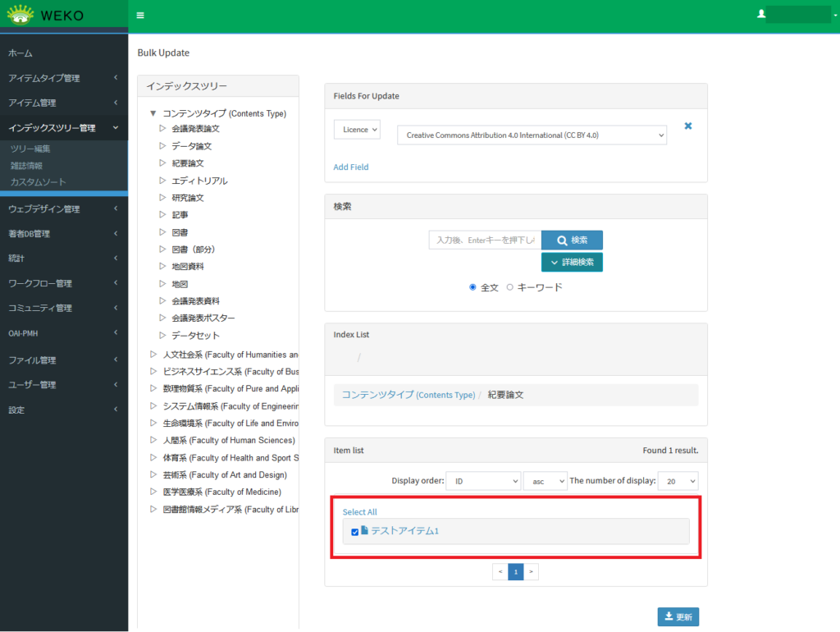Click the search keyword input field
Screen dimensions: 840x632
click(485, 240)
